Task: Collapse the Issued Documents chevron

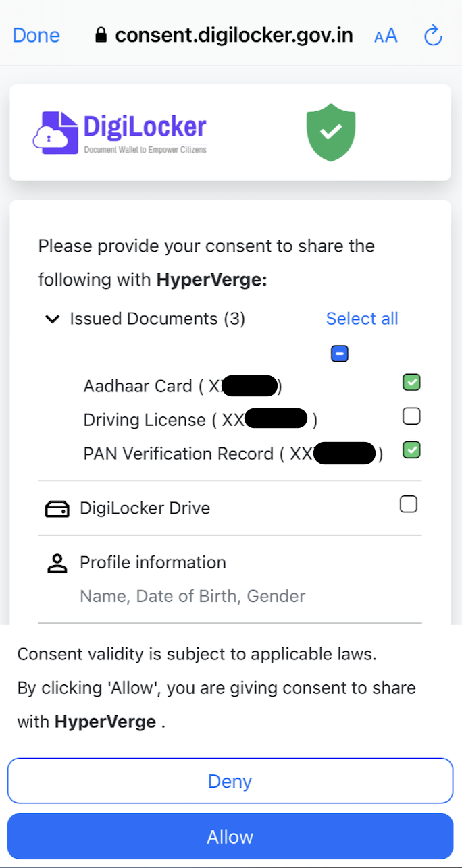Action: (52, 319)
